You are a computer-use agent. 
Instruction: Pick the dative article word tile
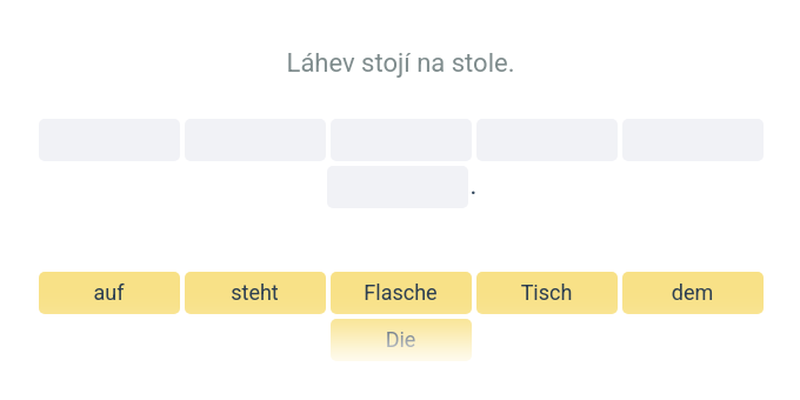692,293
